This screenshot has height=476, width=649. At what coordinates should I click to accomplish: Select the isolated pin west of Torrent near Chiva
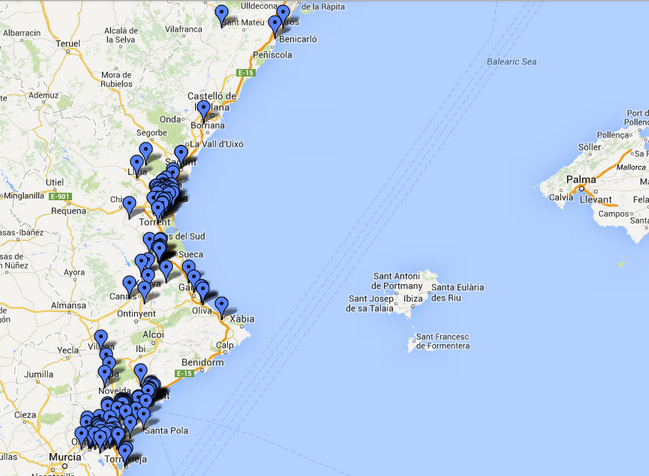130,207
